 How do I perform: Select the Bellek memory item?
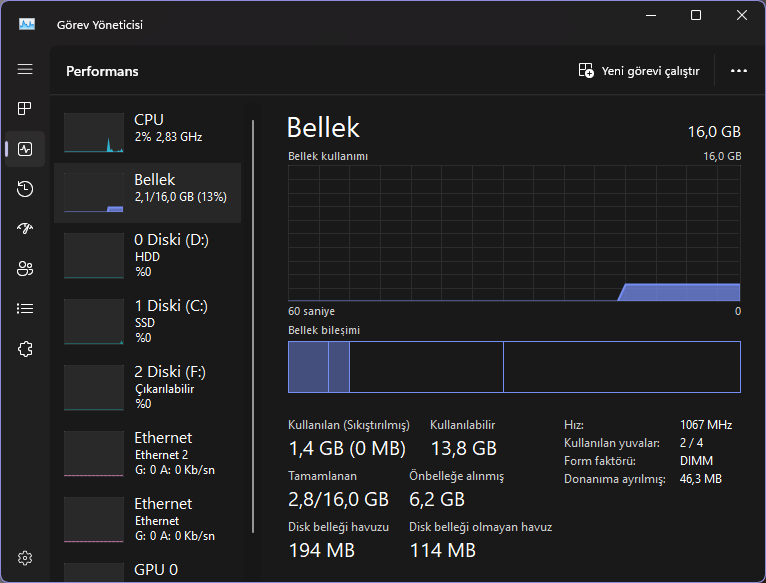tap(147, 193)
